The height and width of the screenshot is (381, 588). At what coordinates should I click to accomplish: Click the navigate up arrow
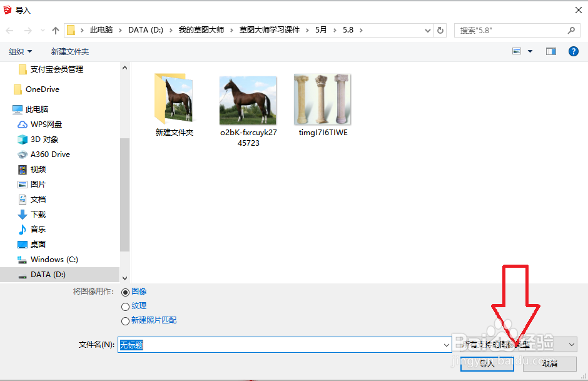tap(55, 29)
